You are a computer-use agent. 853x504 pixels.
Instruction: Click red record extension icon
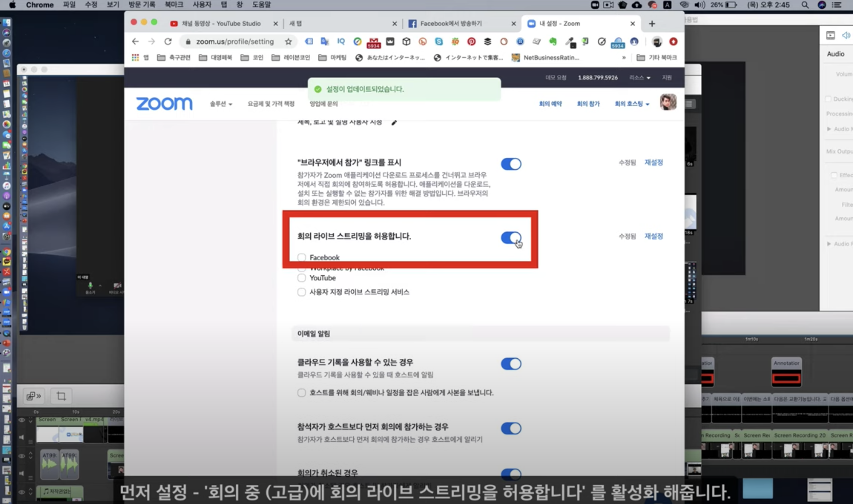[x=673, y=42]
